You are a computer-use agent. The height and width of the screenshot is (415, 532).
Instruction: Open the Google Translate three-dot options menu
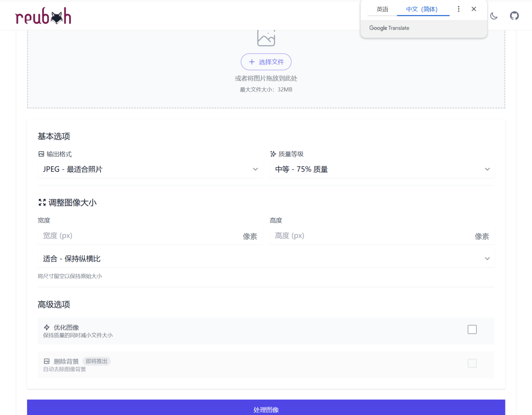pyautogui.click(x=458, y=9)
